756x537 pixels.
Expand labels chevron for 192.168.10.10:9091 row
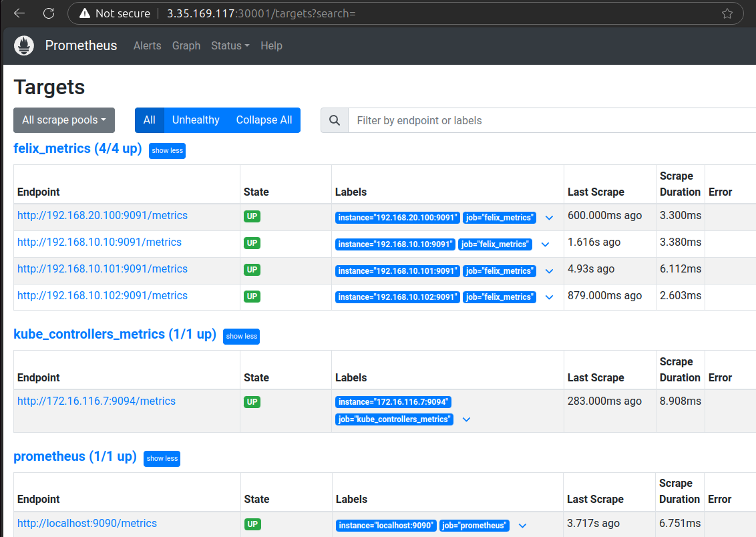tap(546, 244)
